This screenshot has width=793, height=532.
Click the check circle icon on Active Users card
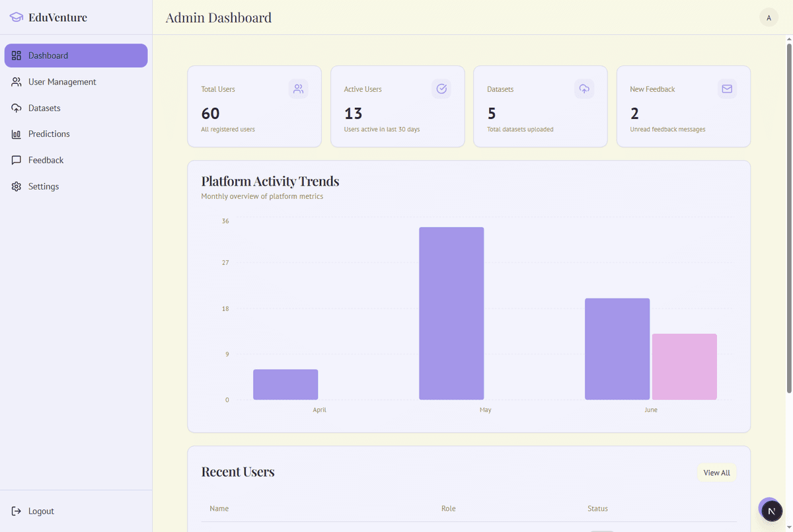pos(441,89)
